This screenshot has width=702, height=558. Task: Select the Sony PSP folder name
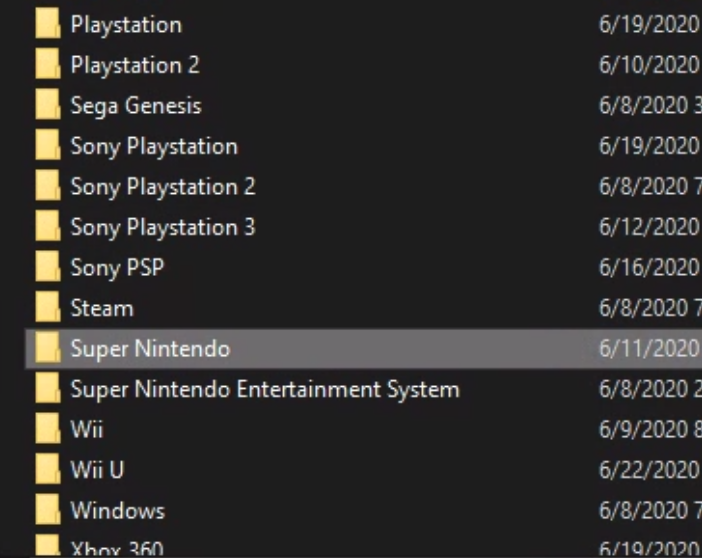[117, 268]
